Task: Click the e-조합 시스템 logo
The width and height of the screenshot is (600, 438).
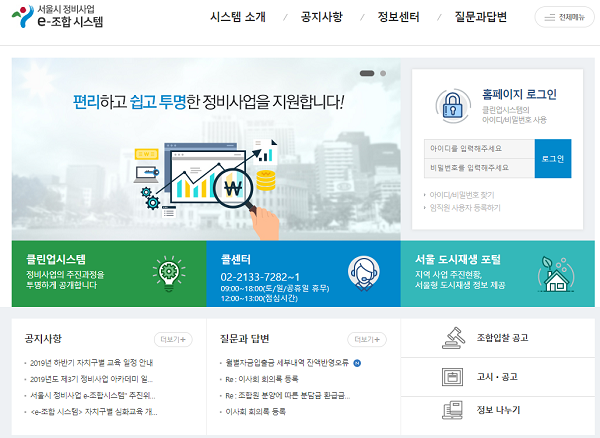Action: point(72,17)
